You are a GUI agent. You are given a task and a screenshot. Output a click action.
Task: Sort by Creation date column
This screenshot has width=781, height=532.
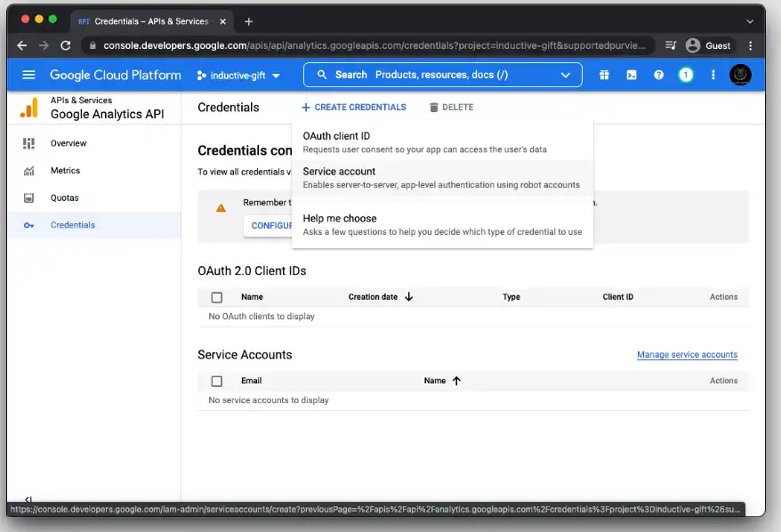click(x=373, y=297)
